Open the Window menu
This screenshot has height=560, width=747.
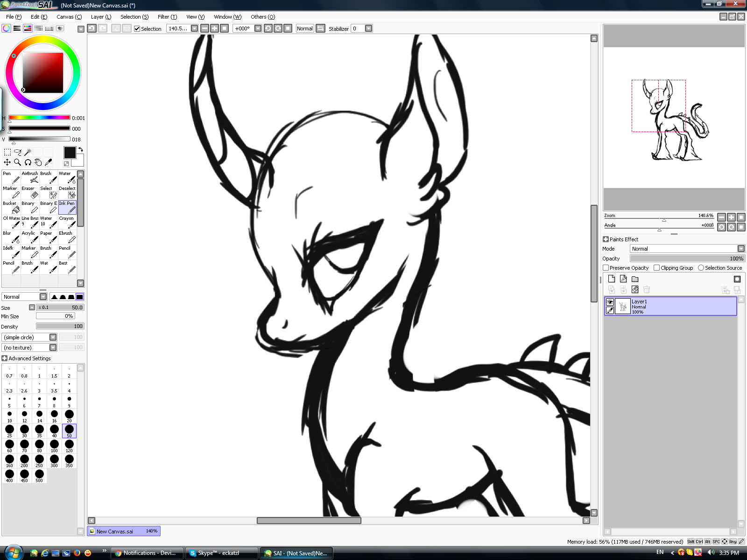click(228, 17)
